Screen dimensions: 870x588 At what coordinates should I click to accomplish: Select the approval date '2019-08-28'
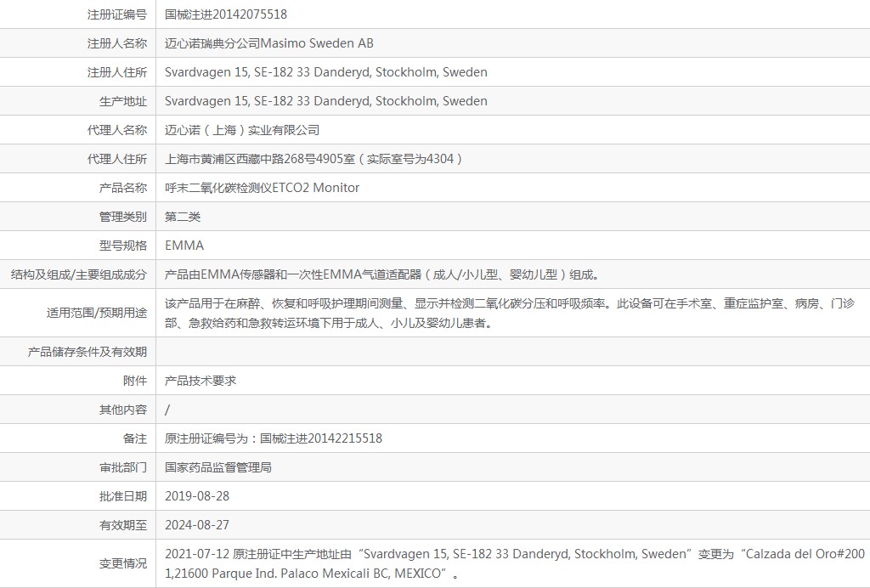tap(197, 496)
